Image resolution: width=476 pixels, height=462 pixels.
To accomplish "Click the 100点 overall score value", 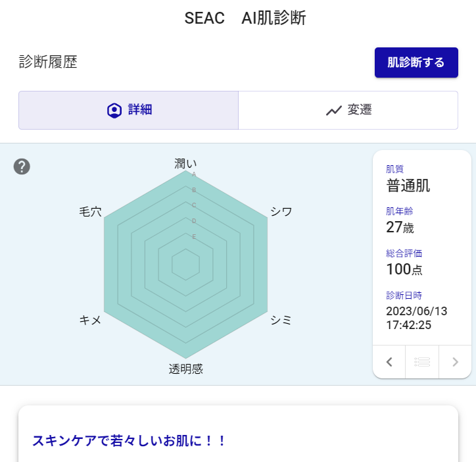I will pos(404,269).
